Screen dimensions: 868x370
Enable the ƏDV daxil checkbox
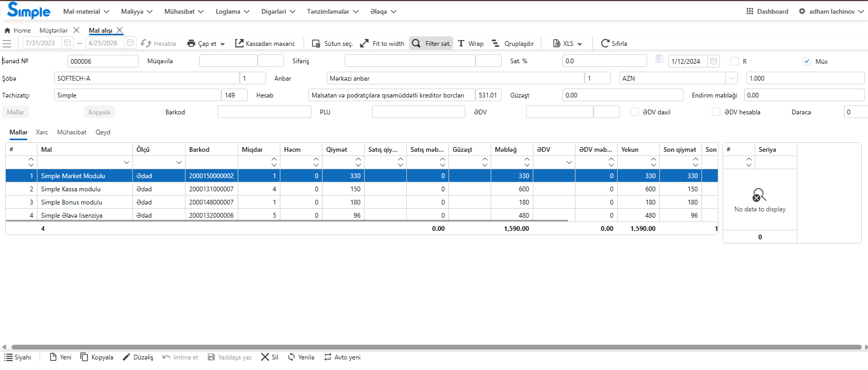[x=635, y=112]
